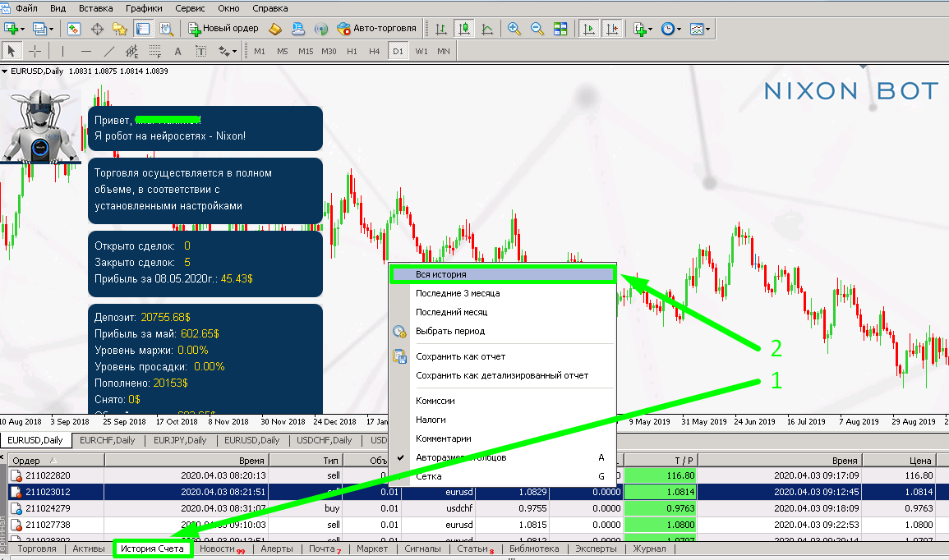
Task: Select M15 timeframe
Action: tap(306, 52)
